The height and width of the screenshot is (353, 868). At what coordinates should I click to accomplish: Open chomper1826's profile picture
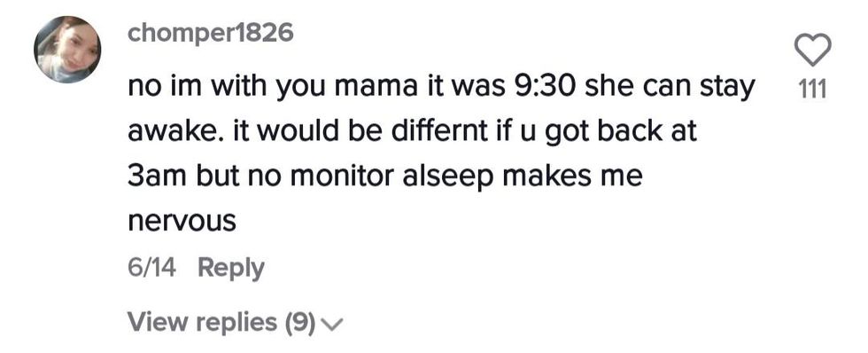click(67, 50)
